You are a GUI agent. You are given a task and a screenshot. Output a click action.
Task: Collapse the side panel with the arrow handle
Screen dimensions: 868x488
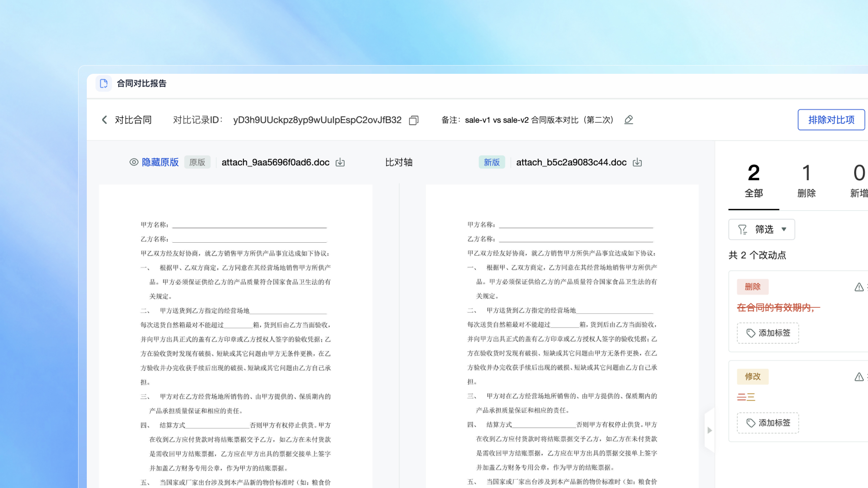pos(710,430)
